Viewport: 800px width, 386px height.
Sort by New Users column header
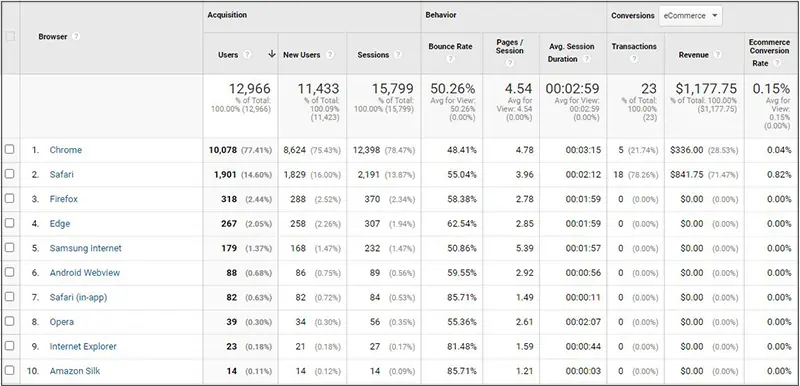[302, 55]
